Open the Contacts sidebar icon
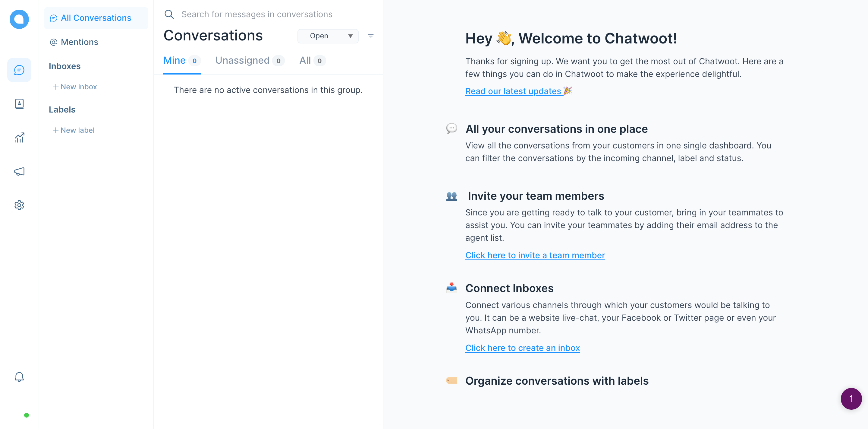The width and height of the screenshot is (868, 429). click(19, 104)
